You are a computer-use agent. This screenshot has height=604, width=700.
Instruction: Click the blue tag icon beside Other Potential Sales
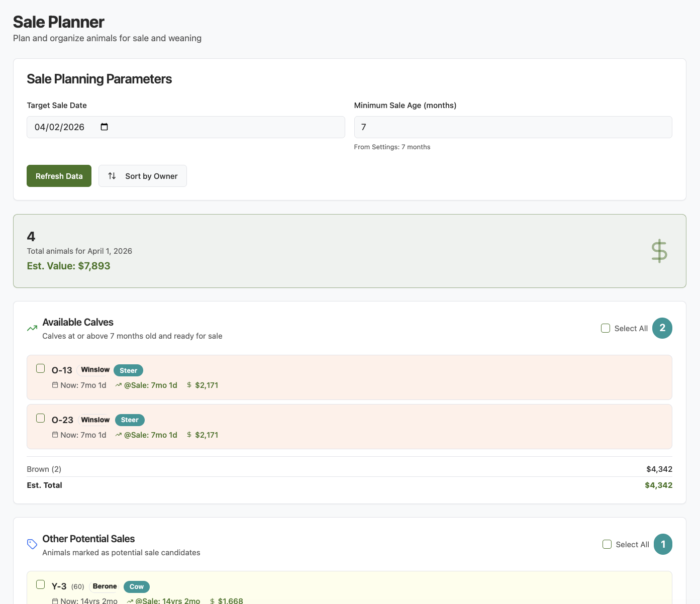tap(32, 544)
